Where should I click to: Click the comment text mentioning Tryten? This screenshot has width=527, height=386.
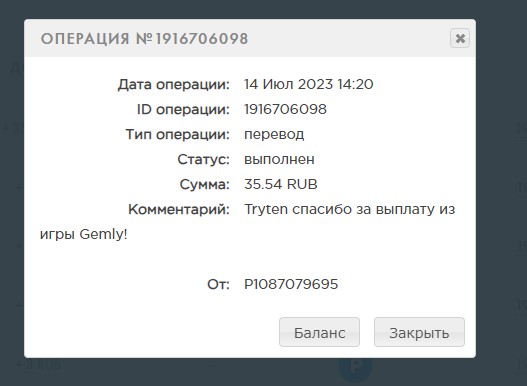247,222
